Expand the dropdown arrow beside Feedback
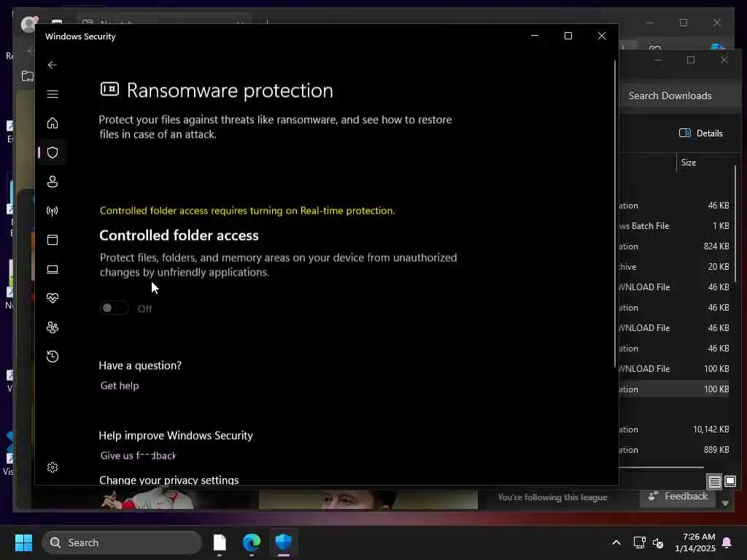747x560 pixels. coord(725,503)
